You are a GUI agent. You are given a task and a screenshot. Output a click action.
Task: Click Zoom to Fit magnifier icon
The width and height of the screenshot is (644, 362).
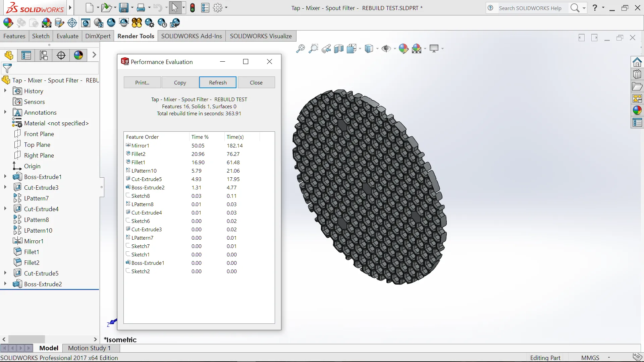click(300, 49)
